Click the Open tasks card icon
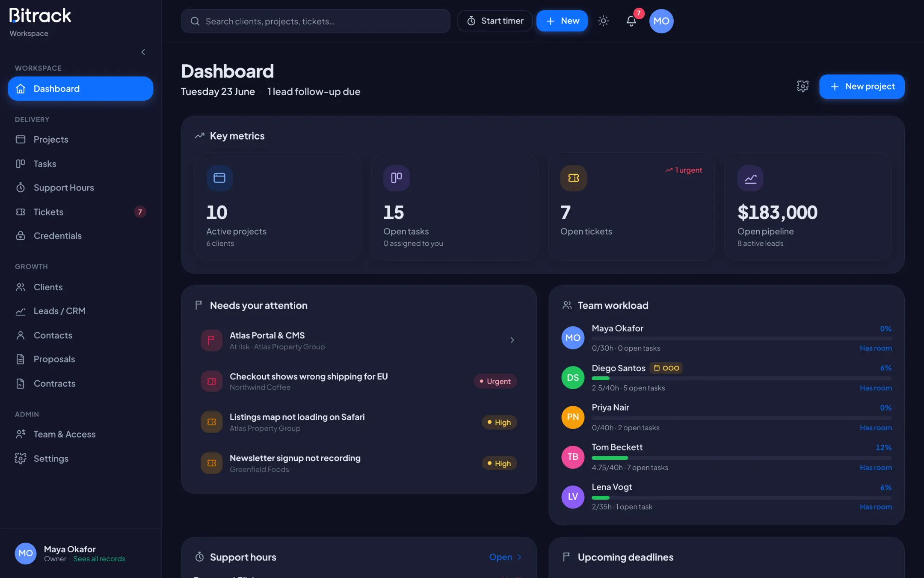Viewport: 924px width, 578px height. (397, 178)
